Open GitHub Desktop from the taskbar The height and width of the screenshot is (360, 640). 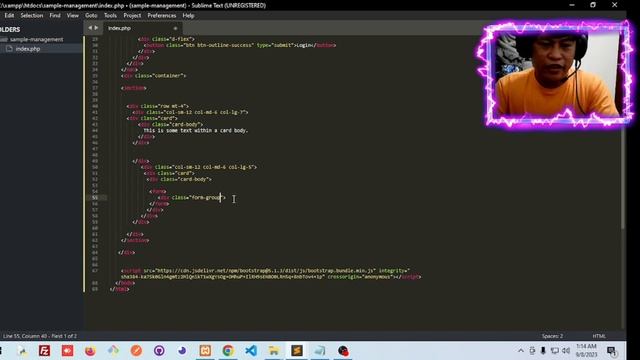point(159,351)
